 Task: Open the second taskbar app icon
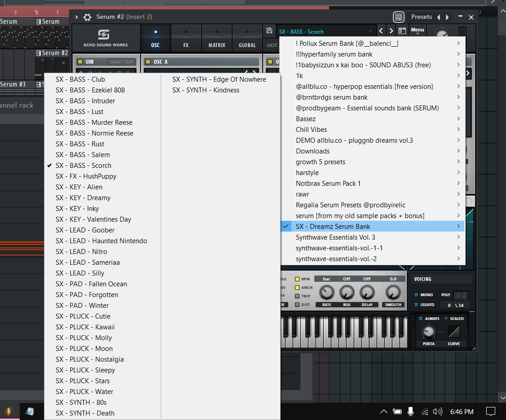point(30,411)
